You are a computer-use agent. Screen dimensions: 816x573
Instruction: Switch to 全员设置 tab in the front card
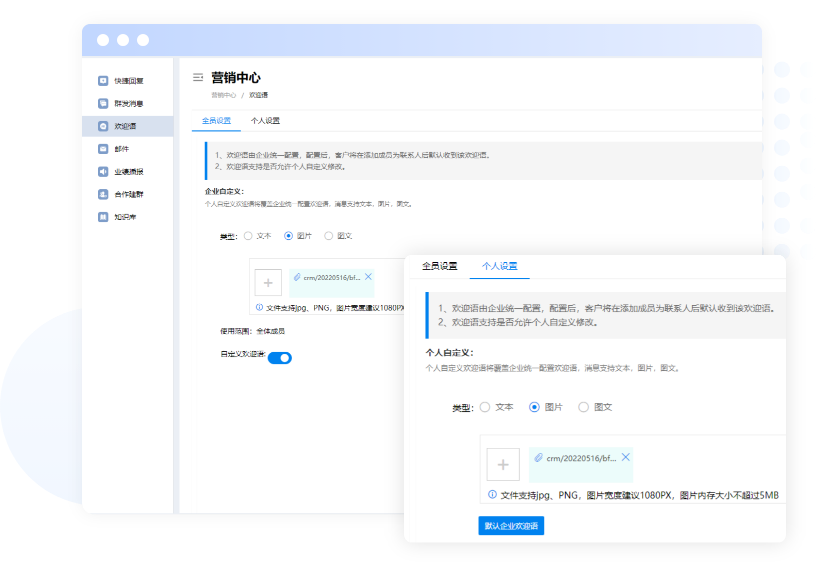click(x=440, y=266)
